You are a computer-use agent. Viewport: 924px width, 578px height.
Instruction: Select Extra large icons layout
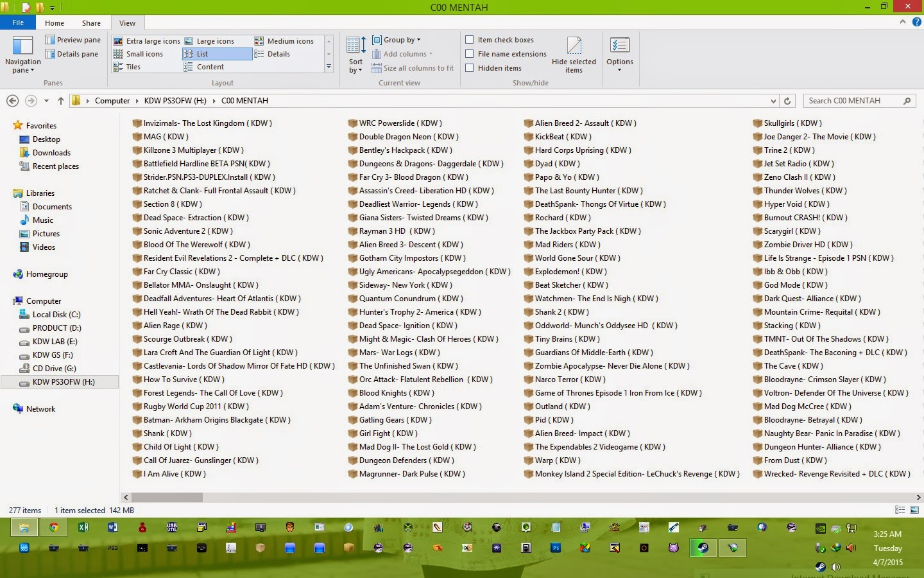147,41
